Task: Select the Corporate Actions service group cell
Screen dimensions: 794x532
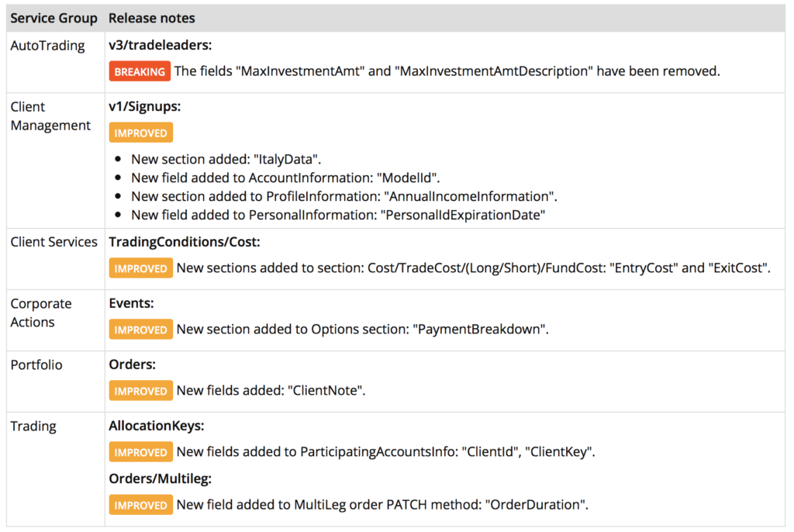Action: pyautogui.click(x=41, y=313)
